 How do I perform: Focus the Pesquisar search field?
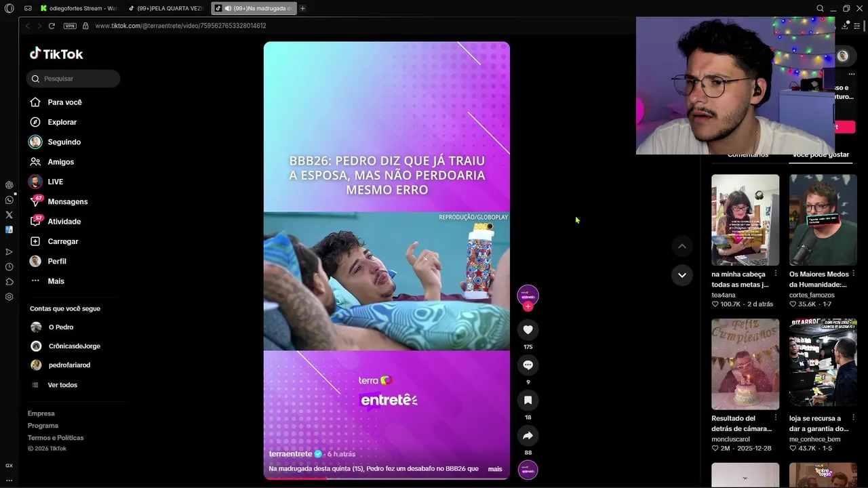(x=73, y=79)
